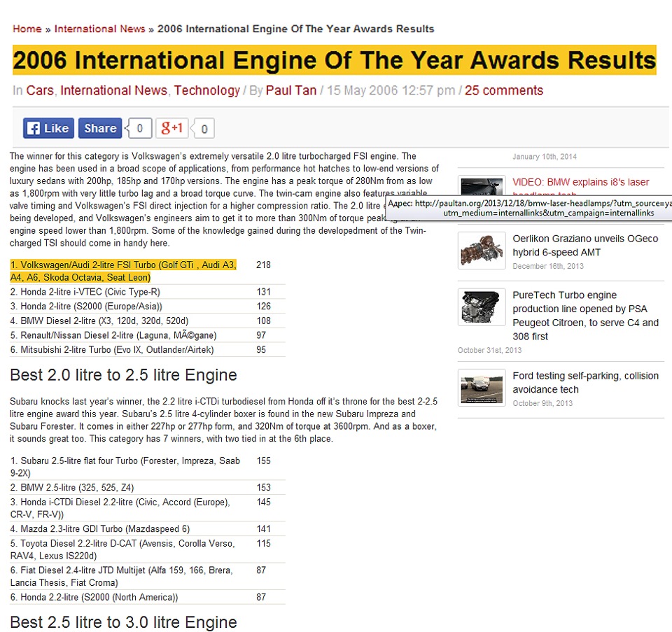The width and height of the screenshot is (672, 632).
Task: Click the Facebook Like button
Action: [x=48, y=128]
